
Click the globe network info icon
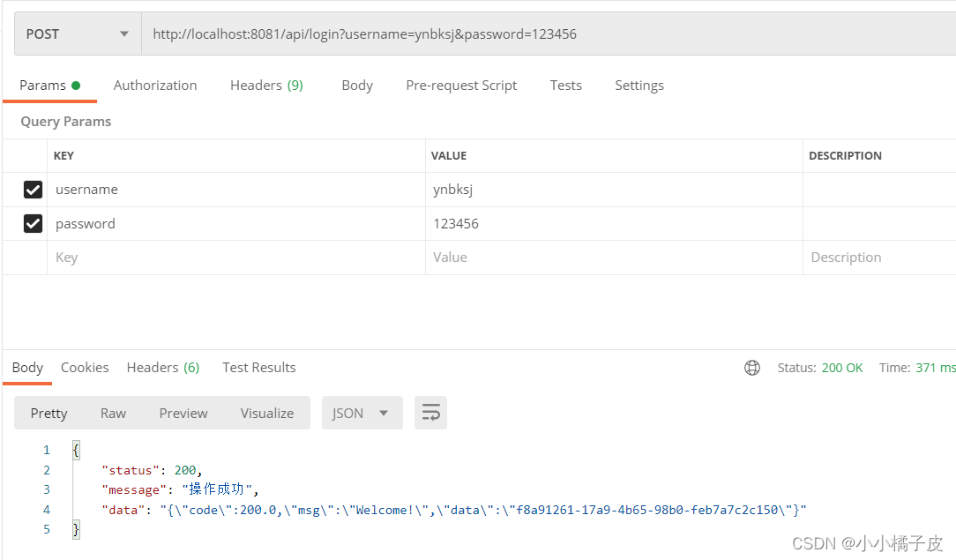pyautogui.click(x=752, y=367)
